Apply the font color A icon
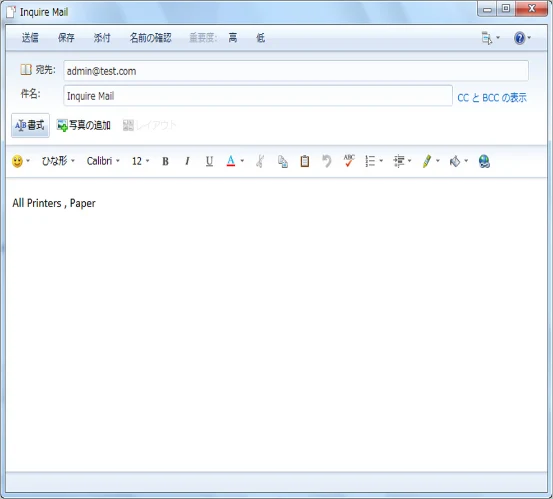The height and width of the screenshot is (499, 553). 231,161
